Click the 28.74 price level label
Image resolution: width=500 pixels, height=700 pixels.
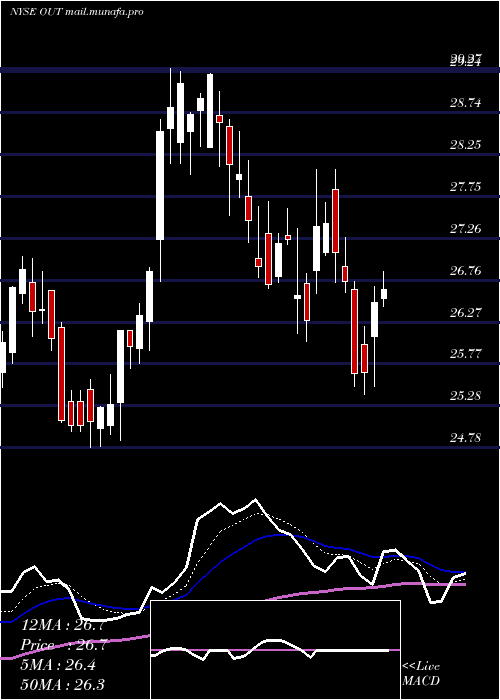[466, 103]
